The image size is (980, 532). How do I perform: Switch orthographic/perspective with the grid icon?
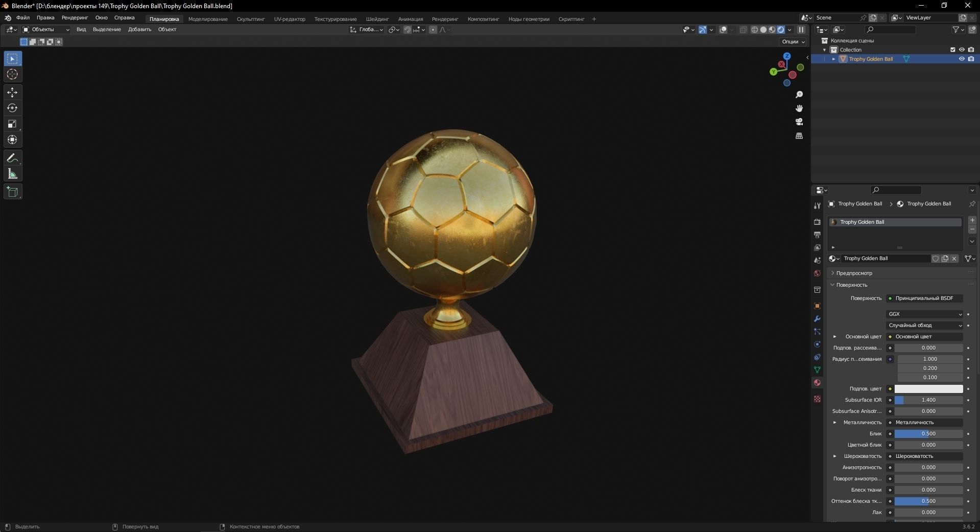(799, 135)
